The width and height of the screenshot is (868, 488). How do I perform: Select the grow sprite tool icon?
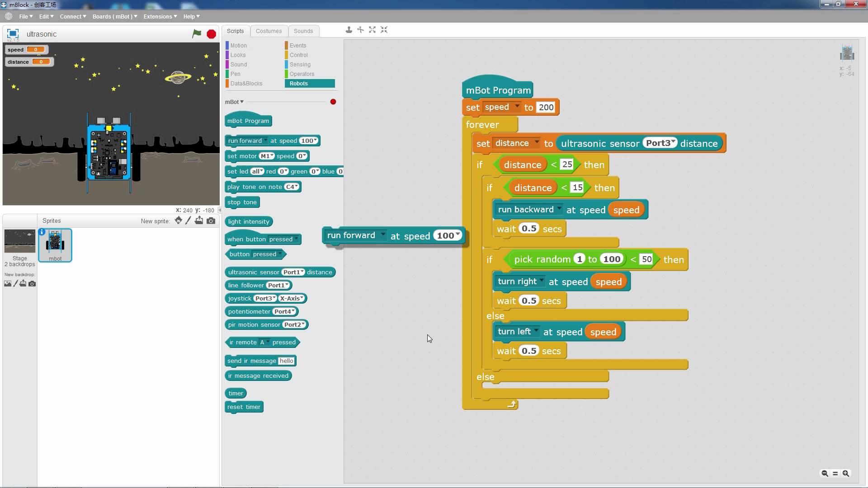372,30
